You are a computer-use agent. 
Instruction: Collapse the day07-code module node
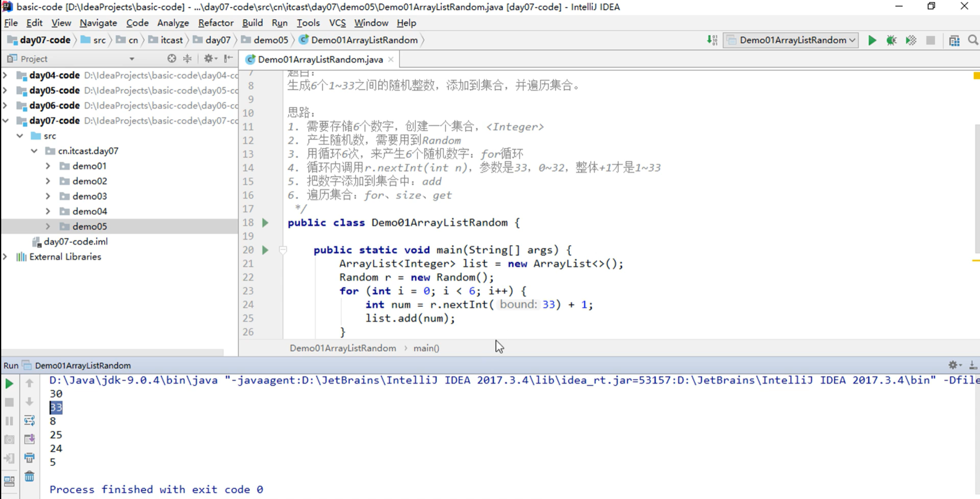click(x=6, y=120)
